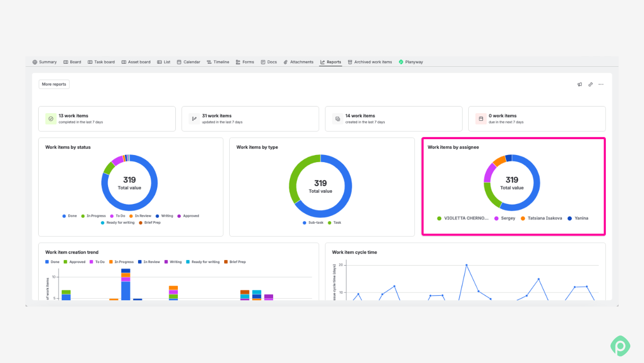The image size is (644, 363).
Task: Open the Forms tab
Action: (x=245, y=62)
